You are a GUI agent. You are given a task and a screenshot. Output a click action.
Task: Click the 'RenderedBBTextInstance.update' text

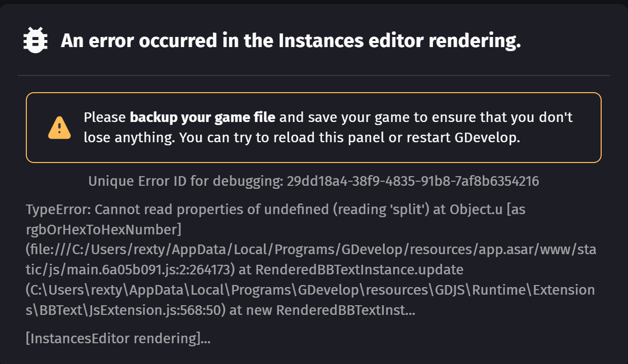[x=359, y=270]
